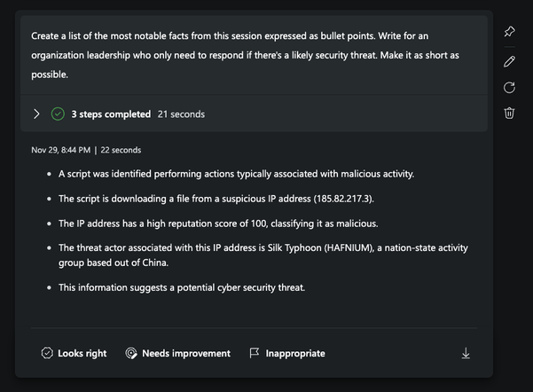
Task: Rerun the prompt with the refresh icon
Action: (x=509, y=88)
